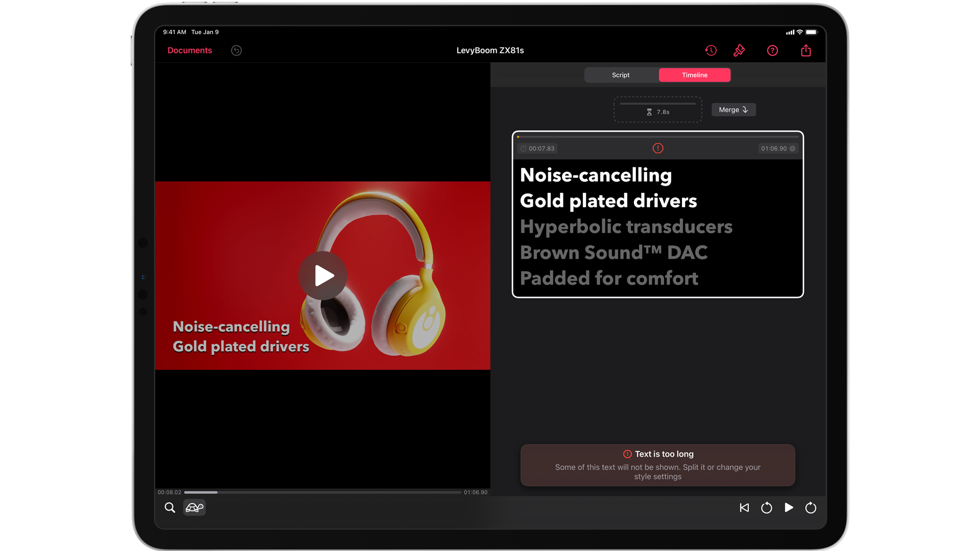The height and width of the screenshot is (551, 980).
Task: Open the search magnifier icon
Action: [170, 508]
